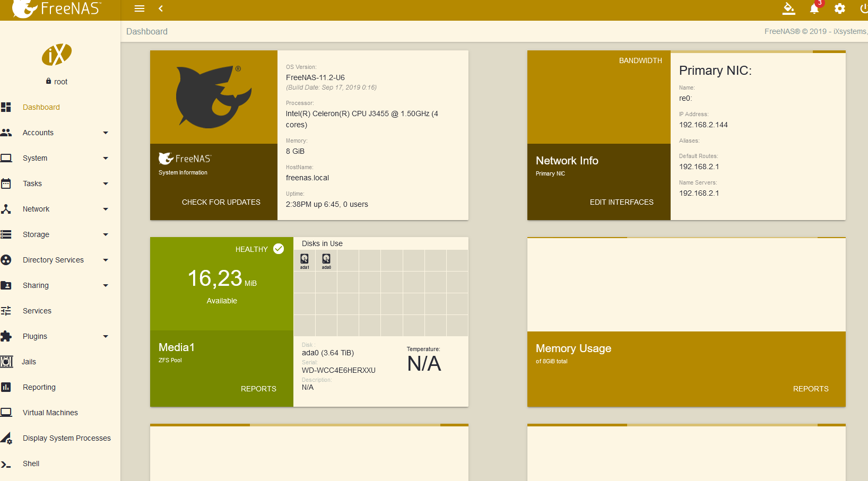
Task: Click the power icon in top bar
Action: [x=864, y=8]
